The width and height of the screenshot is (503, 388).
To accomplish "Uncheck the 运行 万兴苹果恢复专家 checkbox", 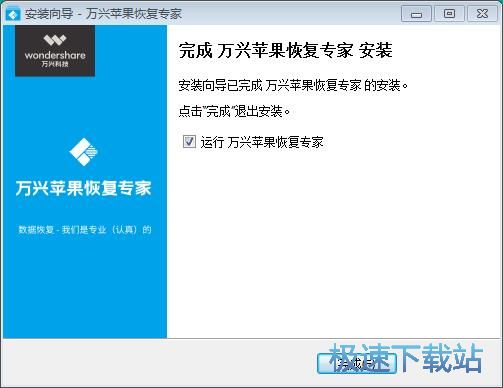I will [x=189, y=141].
